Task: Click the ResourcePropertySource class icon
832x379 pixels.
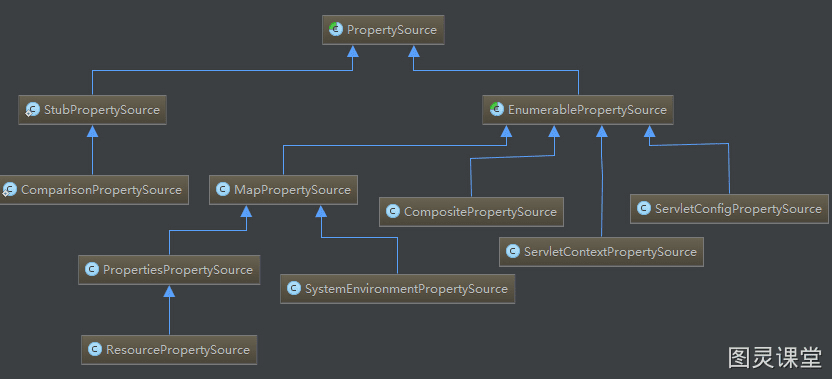Action: coord(94,349)
